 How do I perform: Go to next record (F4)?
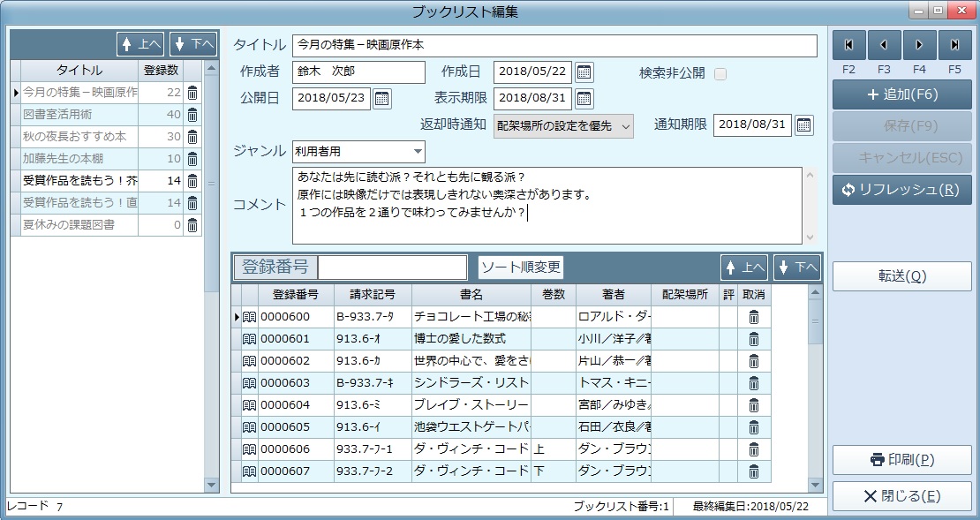click(x=919, y=45)
